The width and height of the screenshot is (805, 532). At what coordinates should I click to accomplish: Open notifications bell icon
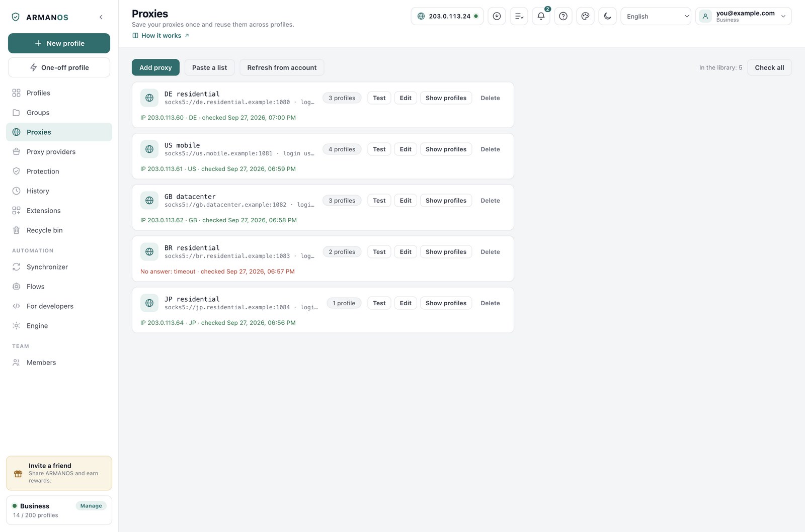(541, 16)
